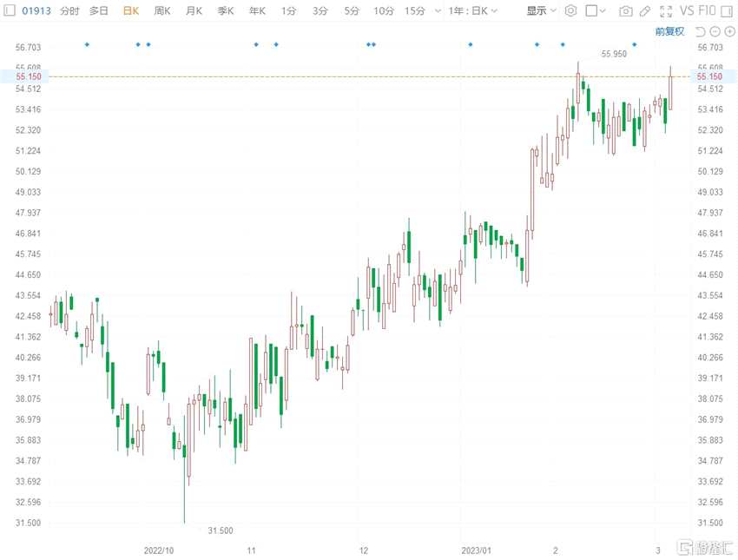Image resolution: width=738 pixels, height=560 pixels.
Task: Open the 1年:日K range dropdown
Action: point(472,10)
